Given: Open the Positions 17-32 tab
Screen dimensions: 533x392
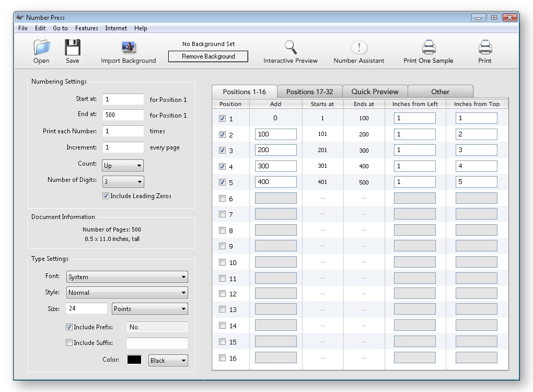Looking at the screenshot, I should (310, 91).
